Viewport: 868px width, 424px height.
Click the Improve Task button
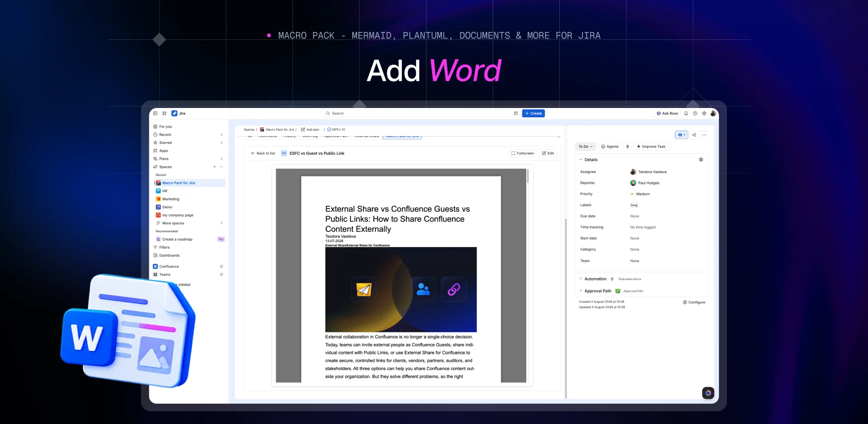(x=651, y=146)
